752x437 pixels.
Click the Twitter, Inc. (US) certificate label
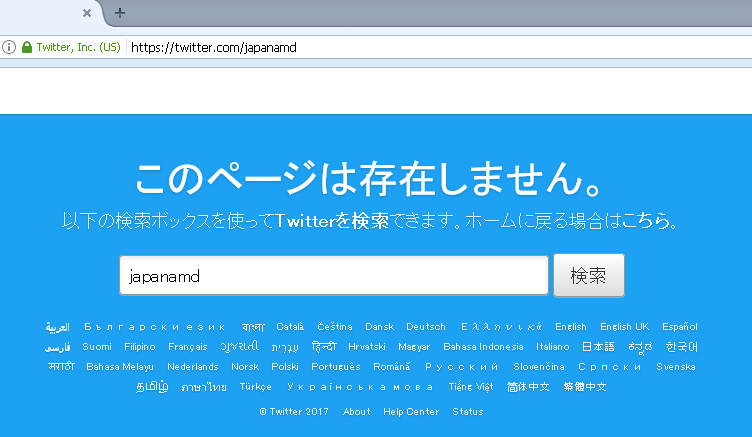click(x=79, y=47)
